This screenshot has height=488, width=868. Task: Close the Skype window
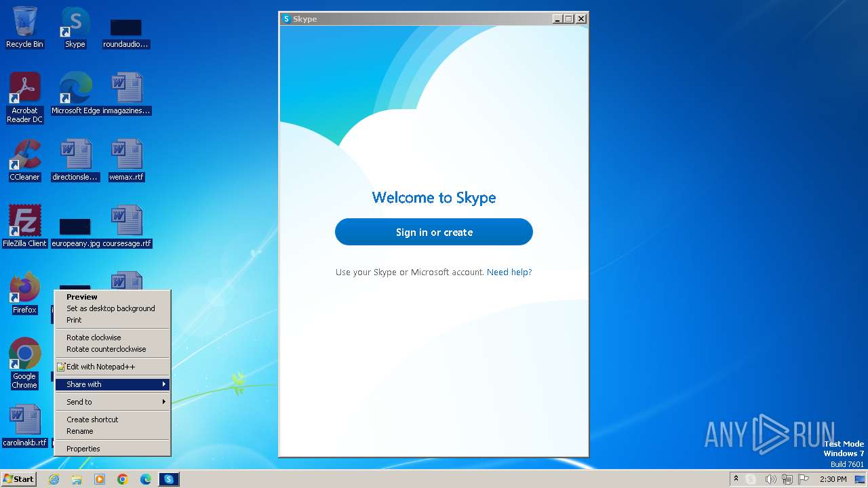click(581, 19)
